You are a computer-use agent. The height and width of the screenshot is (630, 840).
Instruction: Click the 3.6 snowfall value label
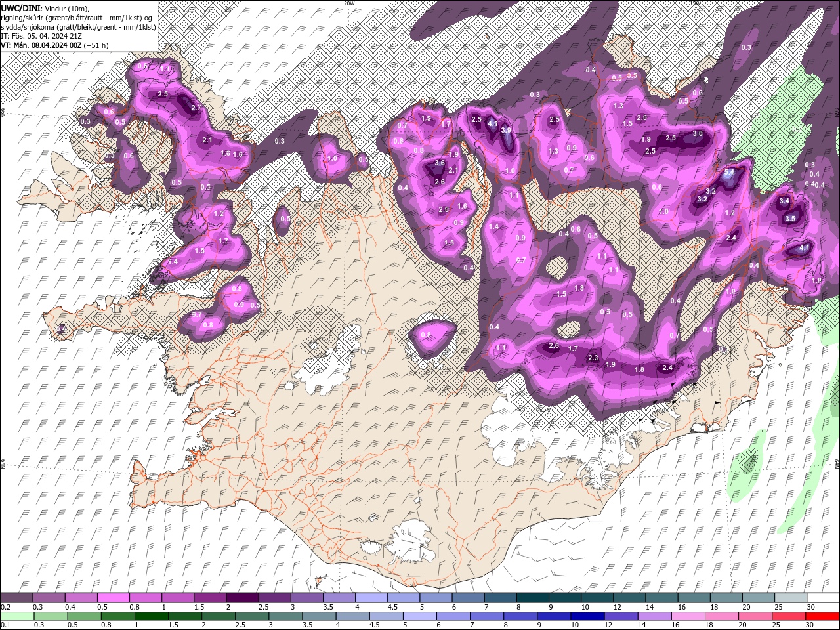[440, 163]
